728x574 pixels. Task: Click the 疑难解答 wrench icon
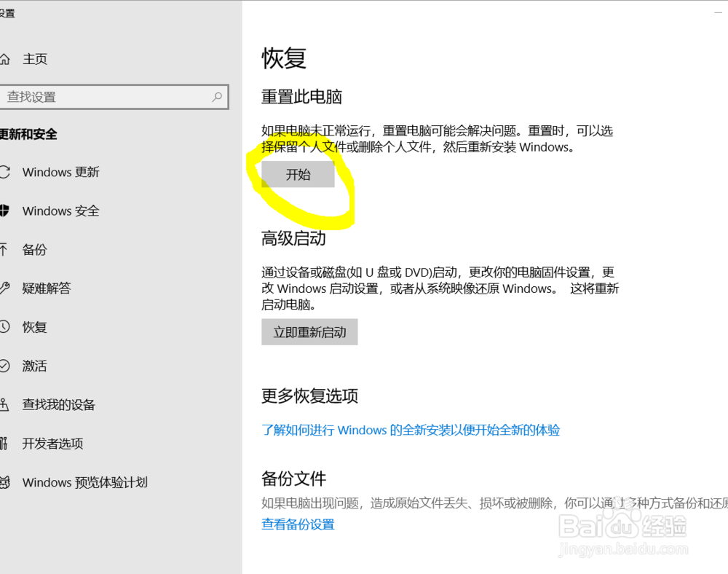(4, 288)
